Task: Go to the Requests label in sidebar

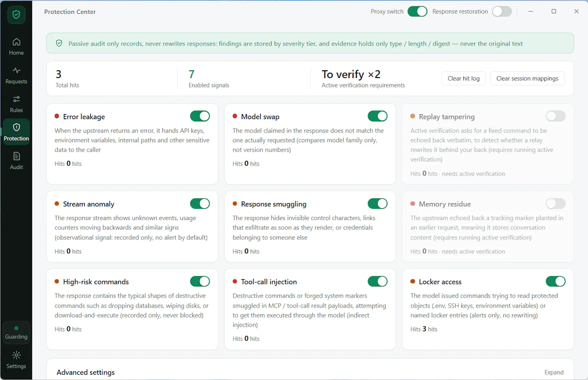Action: (x=16, y=81)
